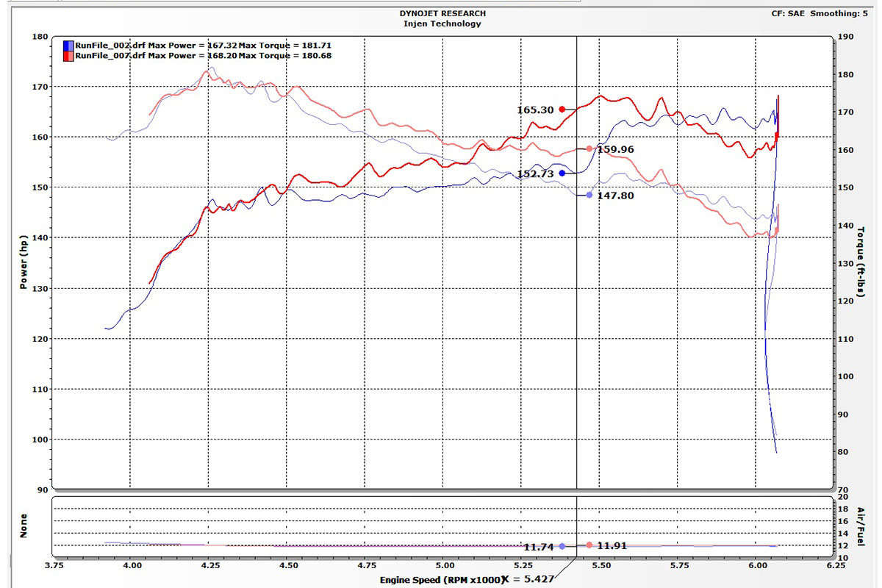Click the Injen Technology subtitle
The width and height of the screenshot is (882, 588).
[x=442, y=24]
